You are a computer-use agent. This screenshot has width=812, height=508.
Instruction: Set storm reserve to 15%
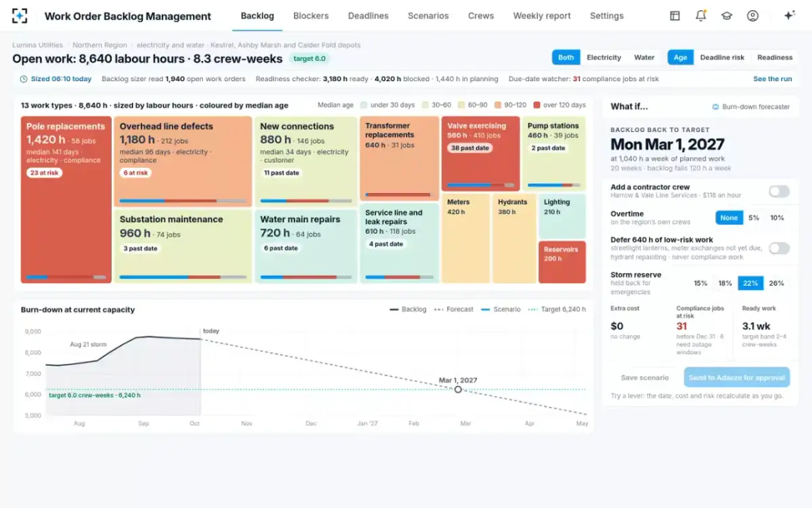700,283
